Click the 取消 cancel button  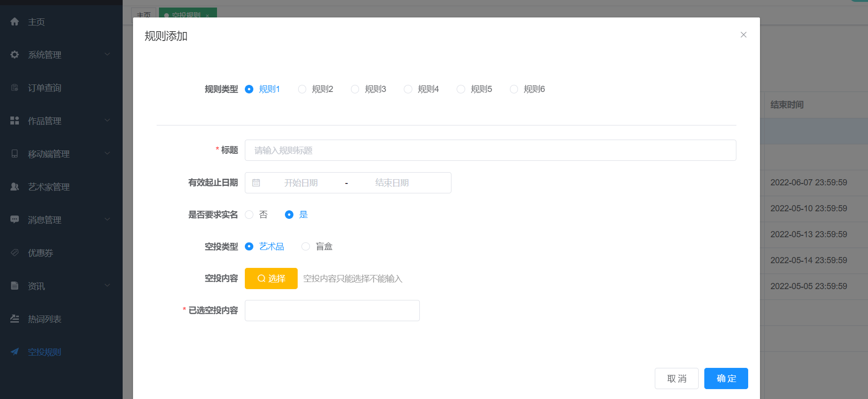[x=676, y=379]
